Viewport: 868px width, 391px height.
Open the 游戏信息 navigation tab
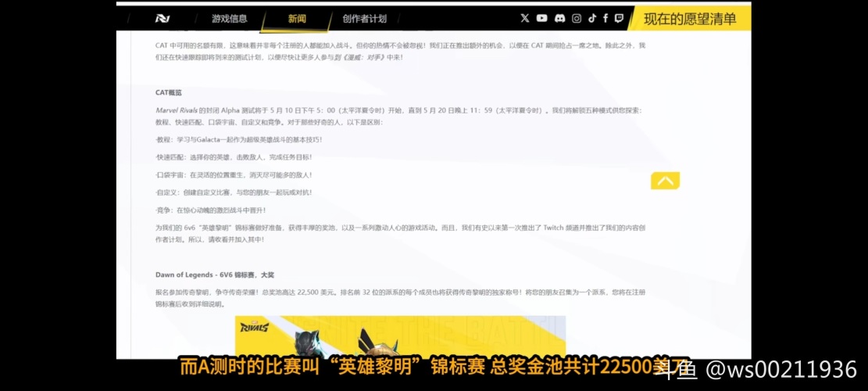pyautogui.click(x=229, y=18)
